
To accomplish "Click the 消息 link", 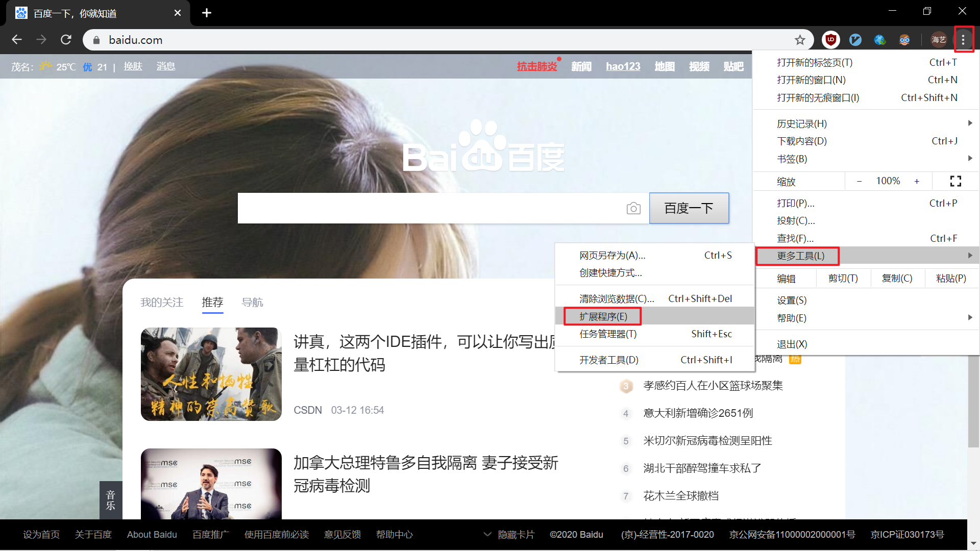I will pyautogui.click(x=166, y=66).
